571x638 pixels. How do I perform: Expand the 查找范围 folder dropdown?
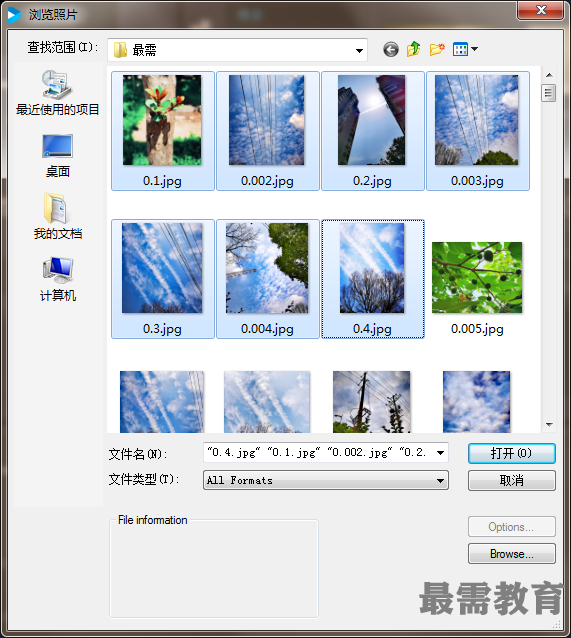point(359,50)
